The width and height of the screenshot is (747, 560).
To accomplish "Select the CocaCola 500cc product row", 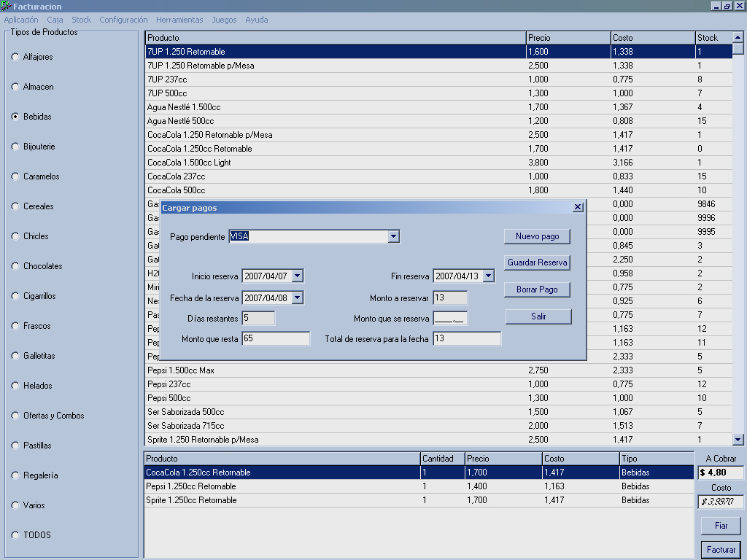I will [x=438, y=190].
